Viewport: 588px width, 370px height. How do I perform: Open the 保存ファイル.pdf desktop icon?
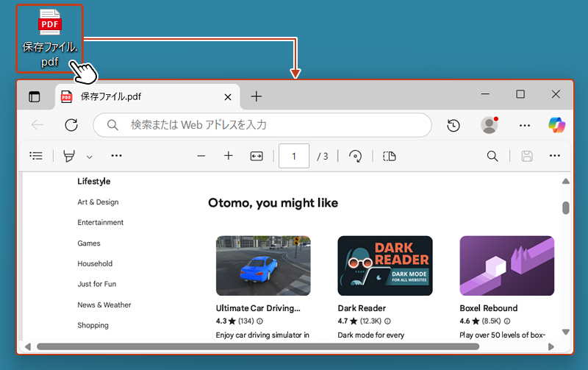point(50,38)
